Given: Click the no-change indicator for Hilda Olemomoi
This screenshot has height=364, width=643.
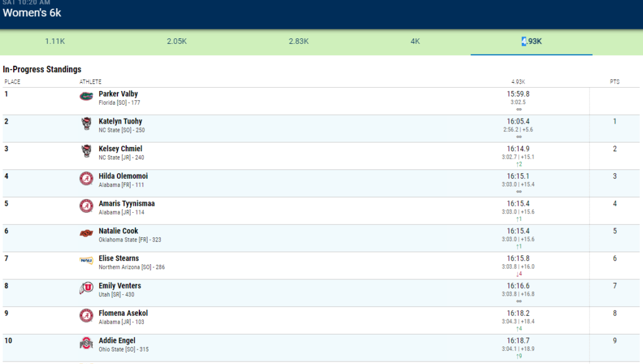Looking at the screenshot, I should [519, 192].
